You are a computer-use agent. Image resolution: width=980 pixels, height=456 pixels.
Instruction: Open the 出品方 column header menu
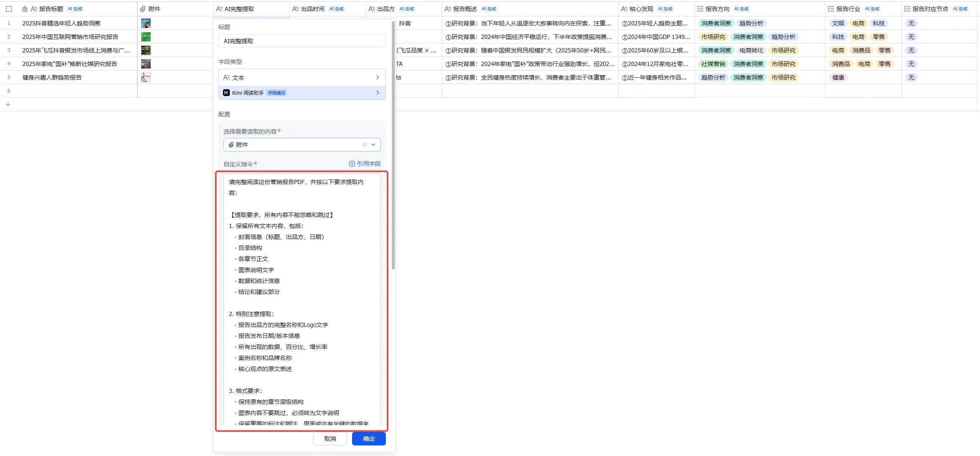(386, 8)
